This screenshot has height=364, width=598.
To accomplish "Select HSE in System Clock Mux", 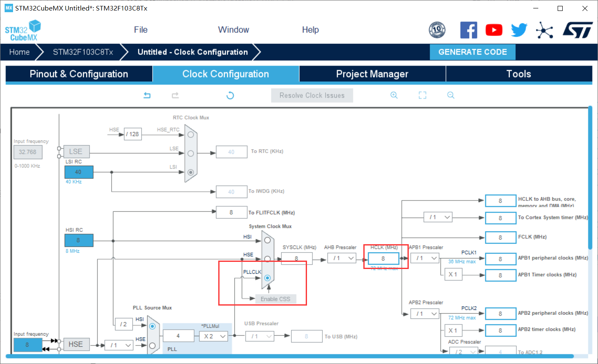I will (267, 258).
